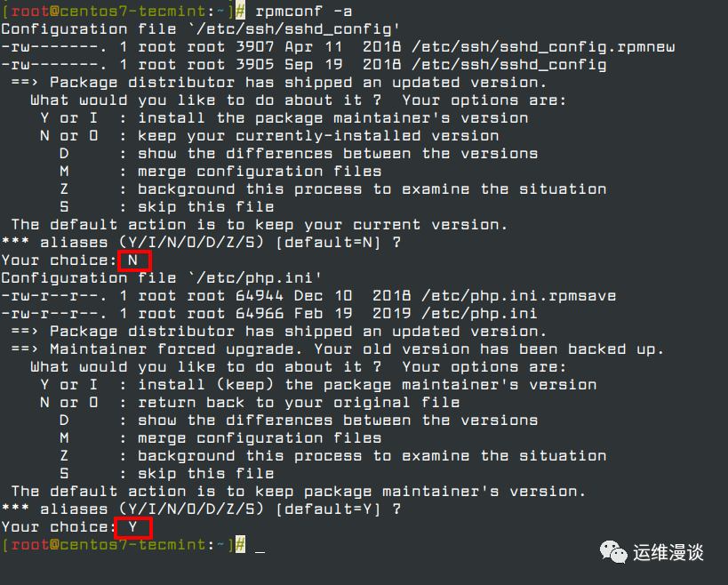Click 'return back to your original file' option
Image resolution: width=728 pixels, height=585 pixels.
(x=299, y=403)
